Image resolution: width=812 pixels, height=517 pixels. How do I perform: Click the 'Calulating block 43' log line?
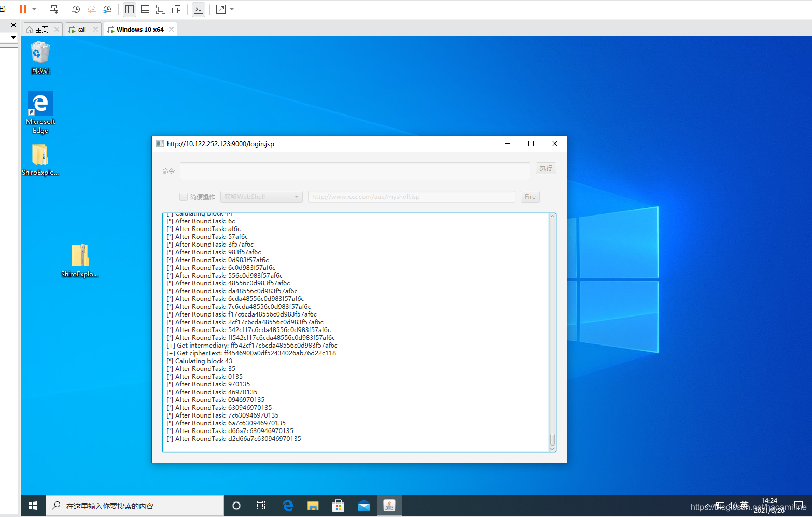coord(200,361)
